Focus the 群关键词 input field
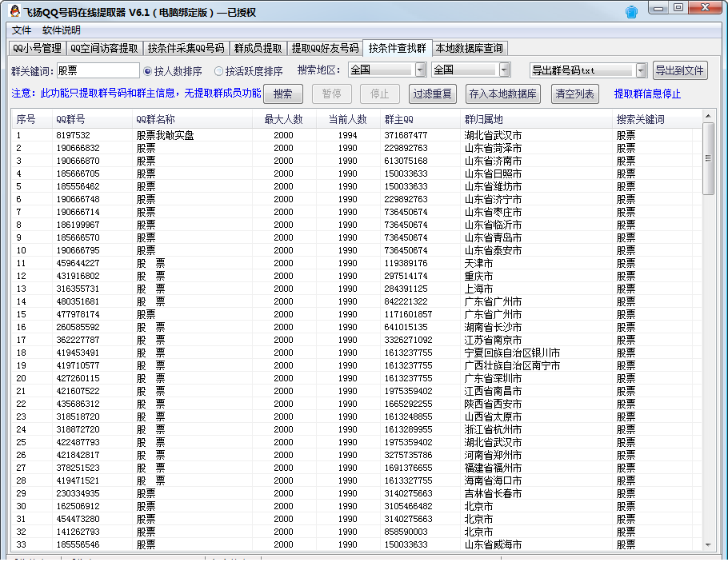Screen dimensions: 728x578 point(98,70)
